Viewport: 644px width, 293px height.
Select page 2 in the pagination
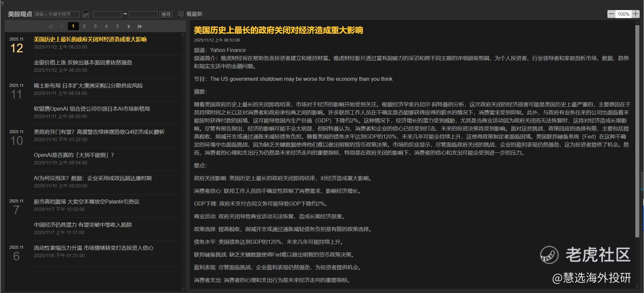(x=84, y=26)
